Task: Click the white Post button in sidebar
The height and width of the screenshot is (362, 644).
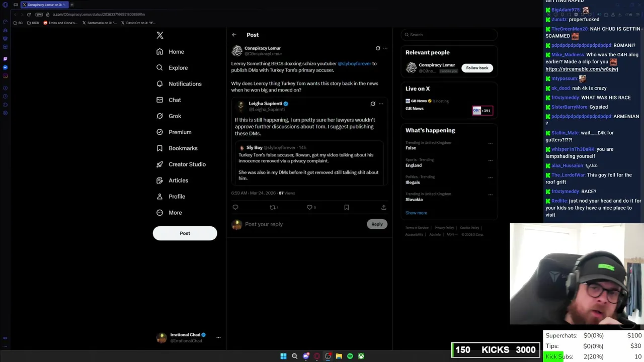Action: [185, 233]
